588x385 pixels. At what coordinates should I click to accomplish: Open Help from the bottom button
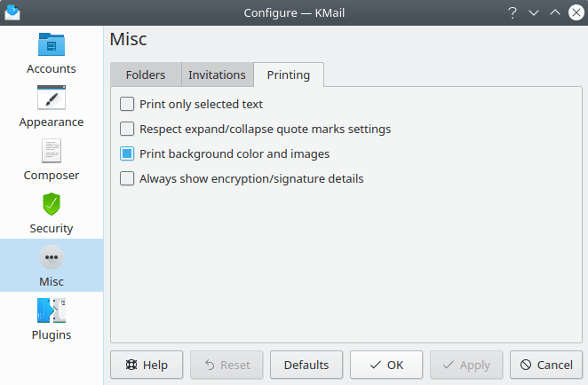(x=147, y=365)
